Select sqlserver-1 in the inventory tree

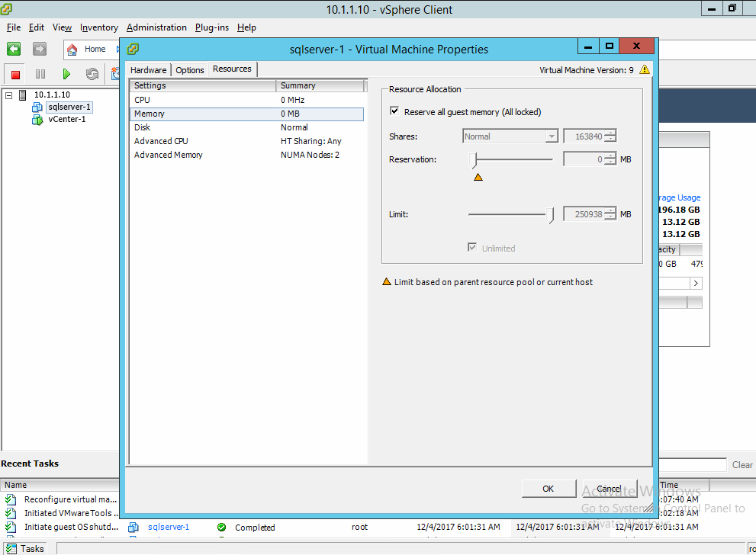[69, 107]
